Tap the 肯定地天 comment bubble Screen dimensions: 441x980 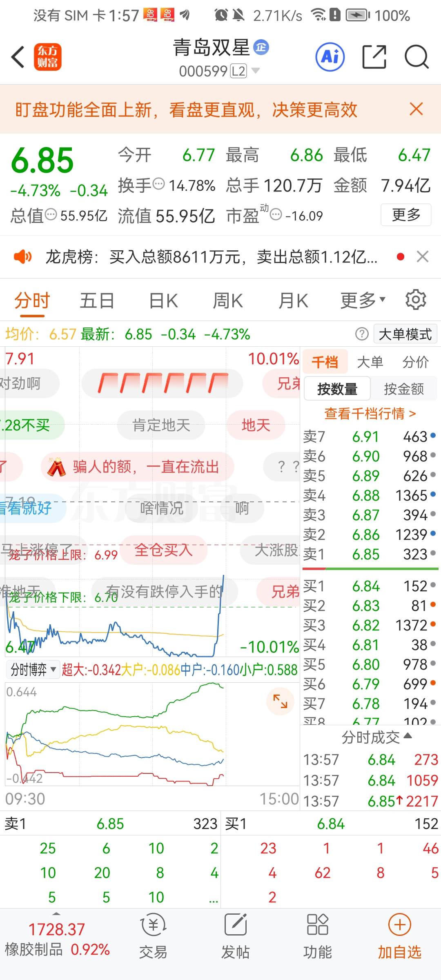coord(161,425)
